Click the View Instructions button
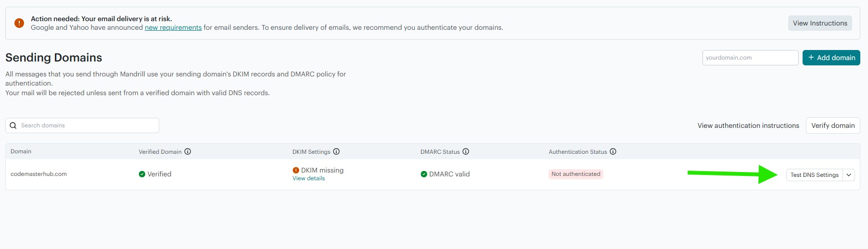The height and width of the screenshot is (249, 868). coord(820,23)
